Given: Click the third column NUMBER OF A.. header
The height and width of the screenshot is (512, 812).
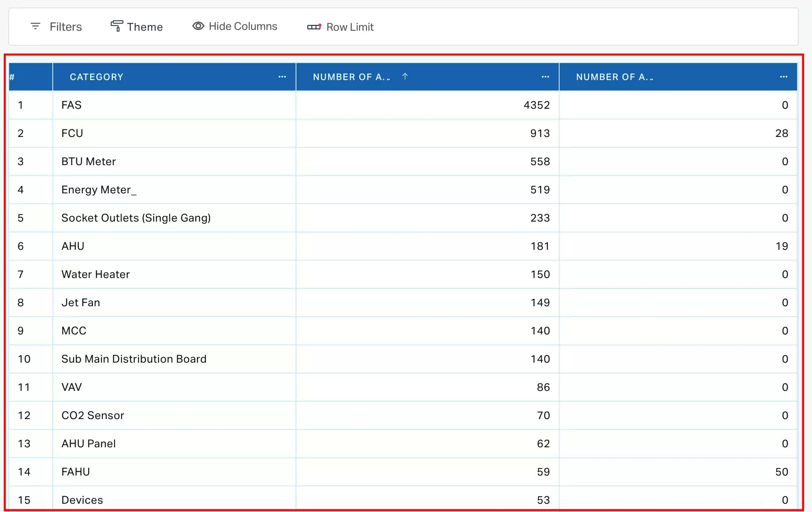Looking at the screenshot, I should 614,77.
